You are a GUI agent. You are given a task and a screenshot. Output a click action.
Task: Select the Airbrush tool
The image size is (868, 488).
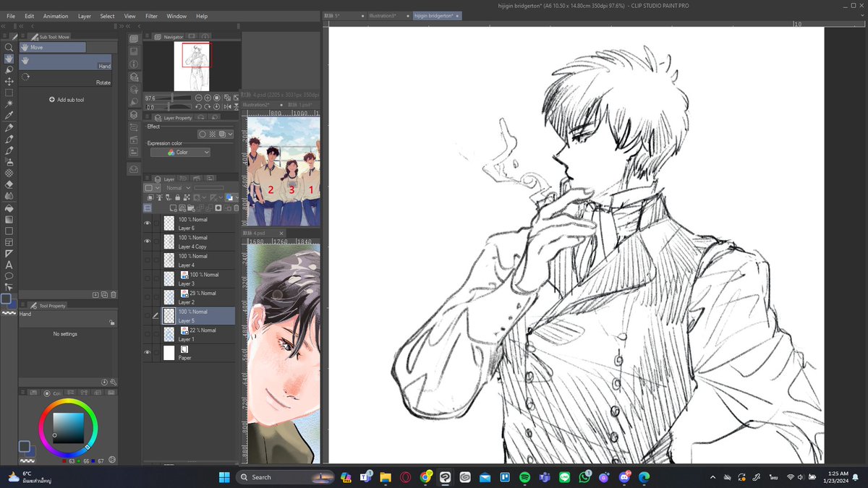click(x=9, y=162)
